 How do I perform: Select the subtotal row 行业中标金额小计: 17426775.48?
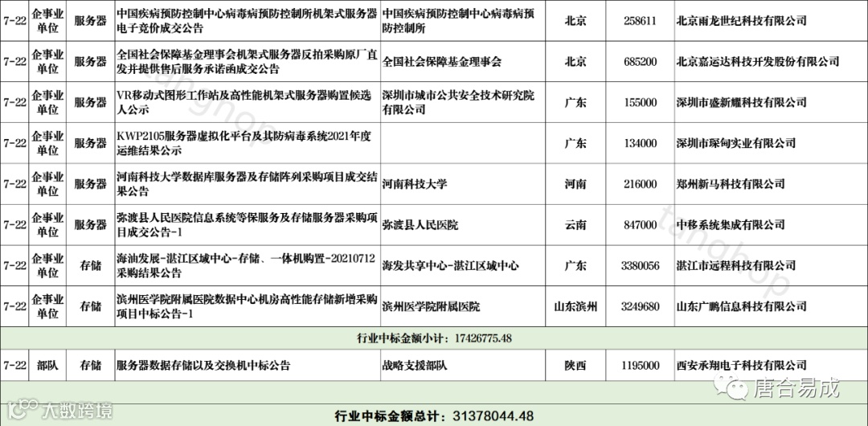pos(434,338)
